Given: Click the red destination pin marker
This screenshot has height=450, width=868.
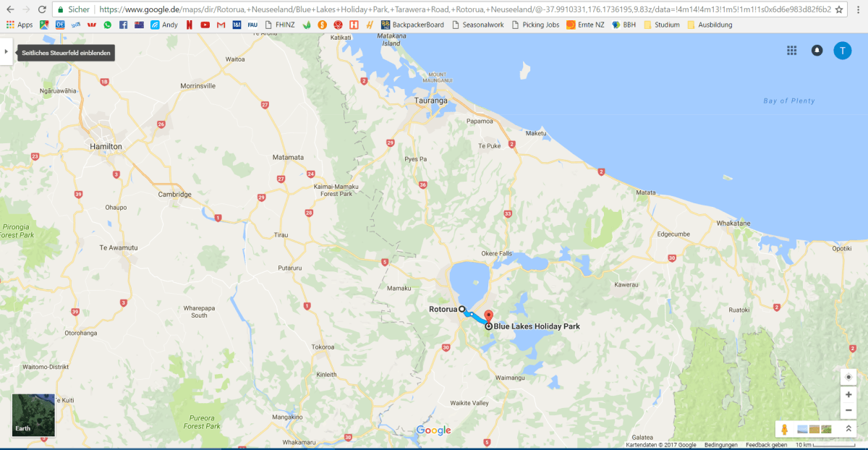Looking at the screenshot, I should (x=488, y=317).
